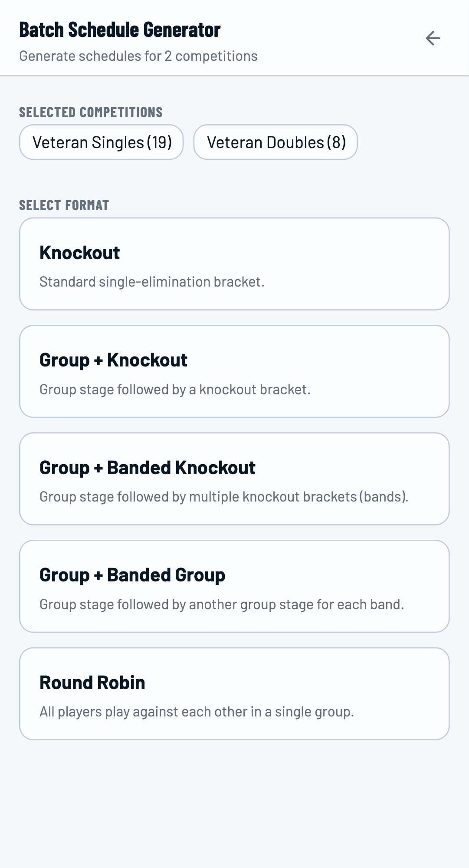Select the Round Robin format
The width and height of the screenshot is (469, 868).
click(x=234, y=693)
